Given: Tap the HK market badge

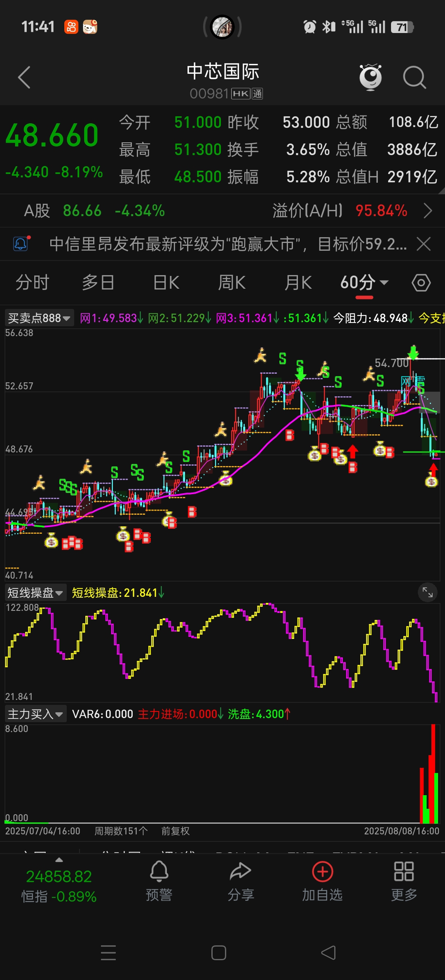Looking at the screenshot, I should coord(241,94).
